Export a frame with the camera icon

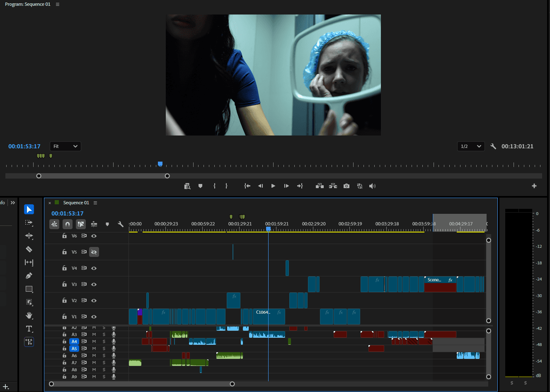346,186
